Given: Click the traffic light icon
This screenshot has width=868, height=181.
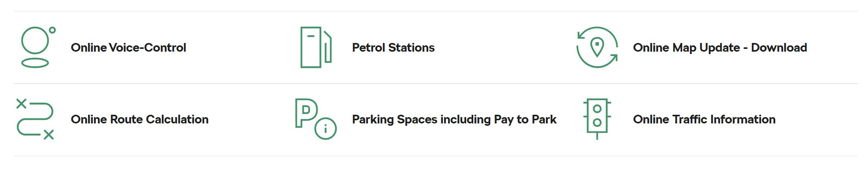Looking at the screenshot, I should point(597,119).
